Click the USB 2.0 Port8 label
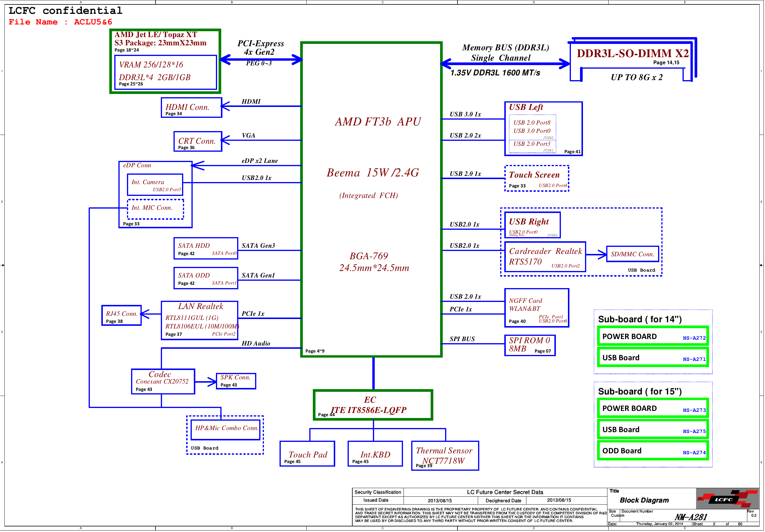This screenshot has height=532, width=765. pos(532,123)
